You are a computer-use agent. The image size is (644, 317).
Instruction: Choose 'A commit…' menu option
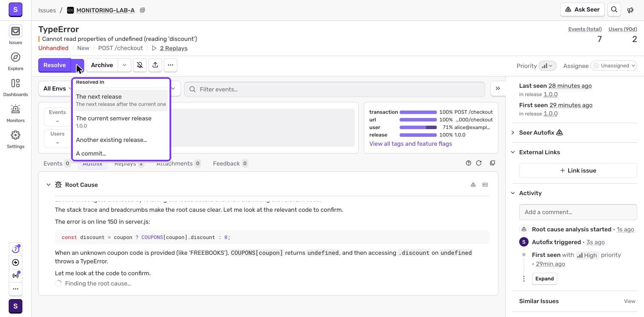tap(121, 154)
